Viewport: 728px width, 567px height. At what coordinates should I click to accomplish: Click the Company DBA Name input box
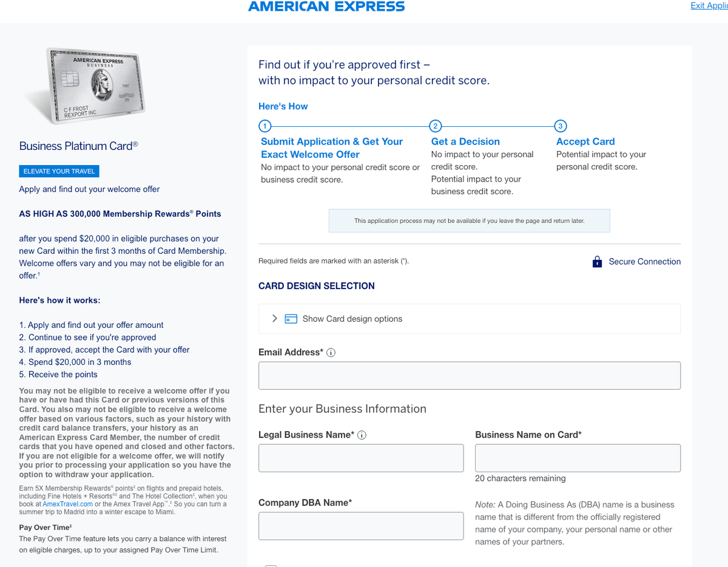[x=361, y=526]
